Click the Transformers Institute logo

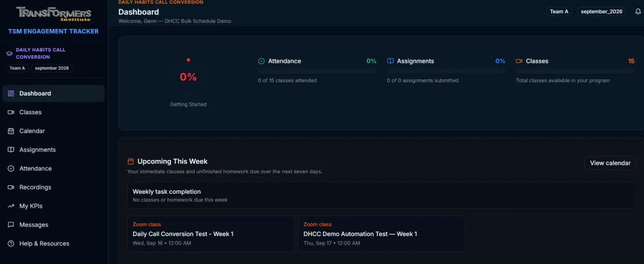click(54, 13)
